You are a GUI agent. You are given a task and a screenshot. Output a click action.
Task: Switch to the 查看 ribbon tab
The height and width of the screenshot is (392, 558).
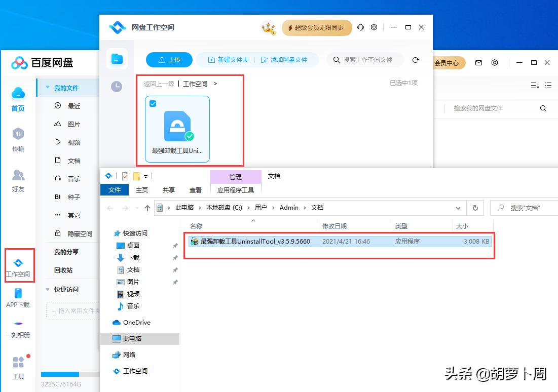[x=196, y=190]
